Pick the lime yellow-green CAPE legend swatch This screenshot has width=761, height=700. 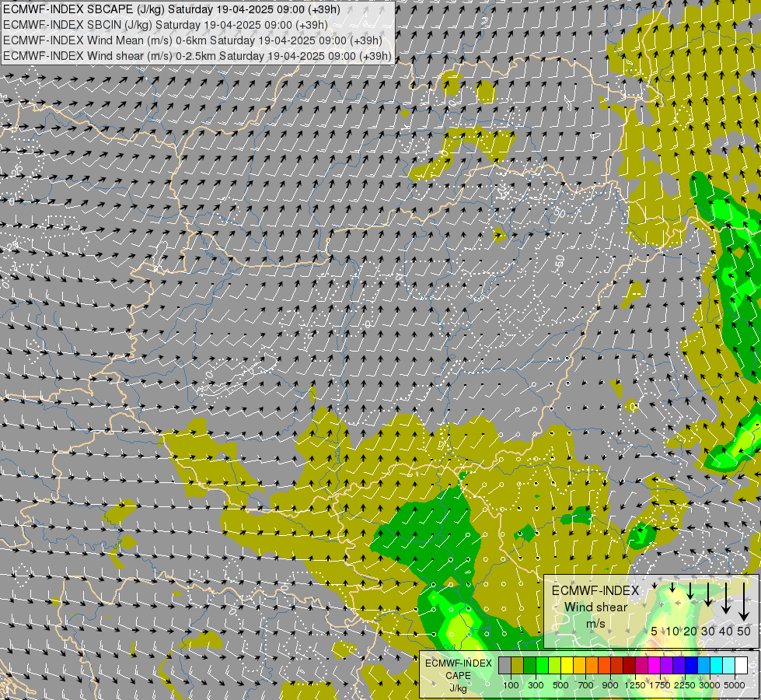coord(555,666)
